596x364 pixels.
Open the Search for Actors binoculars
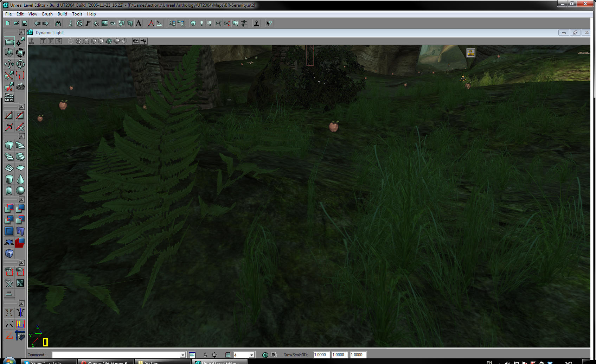(x=58, y=23)
